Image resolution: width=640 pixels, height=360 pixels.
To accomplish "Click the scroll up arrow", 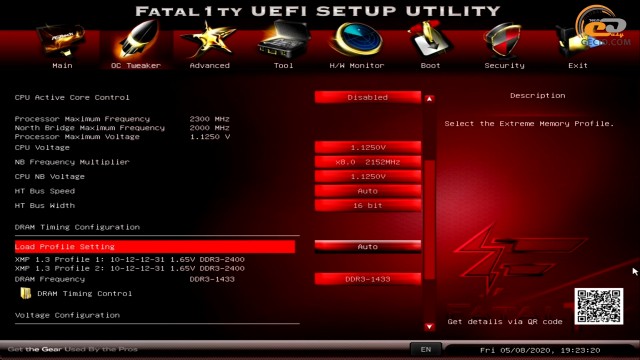I will pos(429,99).
